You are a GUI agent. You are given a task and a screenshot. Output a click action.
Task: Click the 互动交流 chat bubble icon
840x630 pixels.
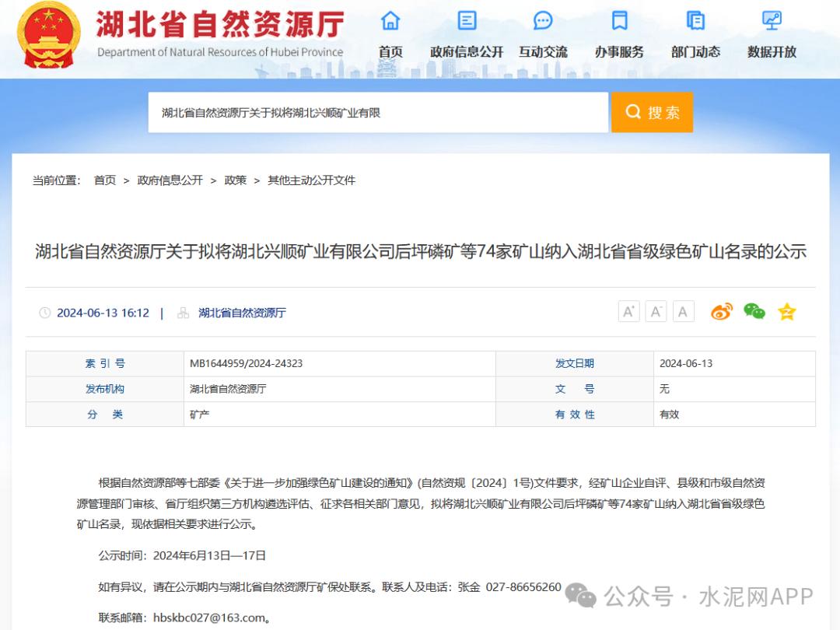(x=543, y=21)
